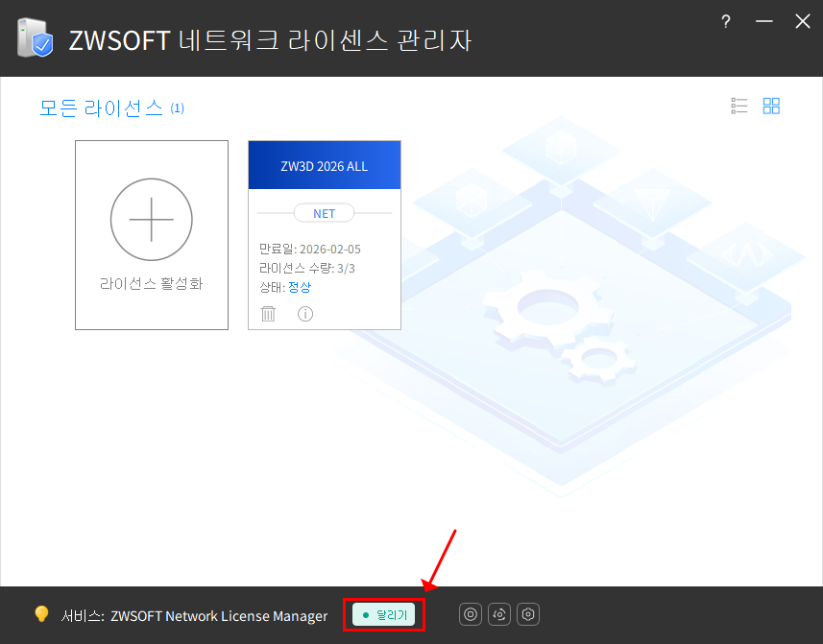Click the 알리기 button highlighted in red
Screen dimensions: 823x644
[x=383, y=614]
